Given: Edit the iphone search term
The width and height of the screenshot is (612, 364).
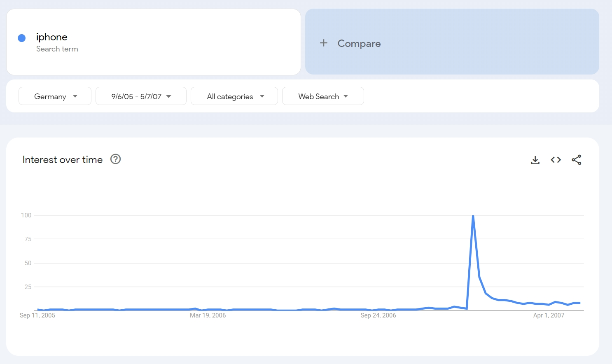Looking at the screenshot, I should [x=52, y=37].
